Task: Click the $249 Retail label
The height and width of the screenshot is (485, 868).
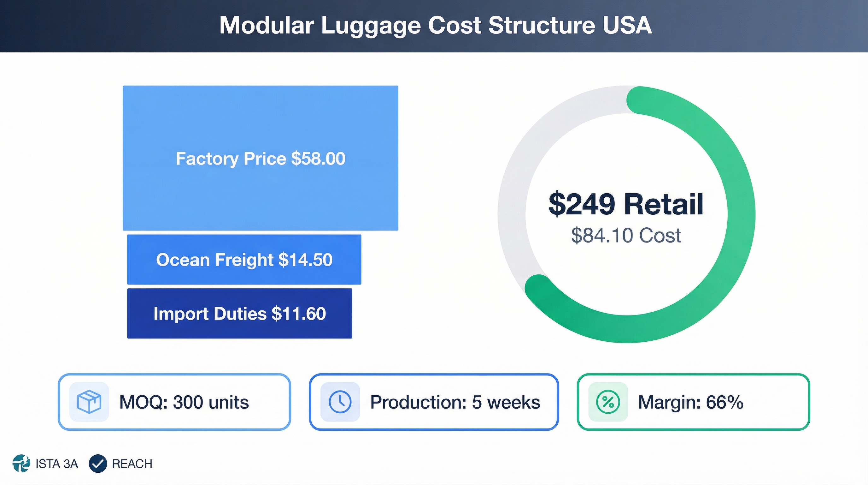Action: [626, 204]
